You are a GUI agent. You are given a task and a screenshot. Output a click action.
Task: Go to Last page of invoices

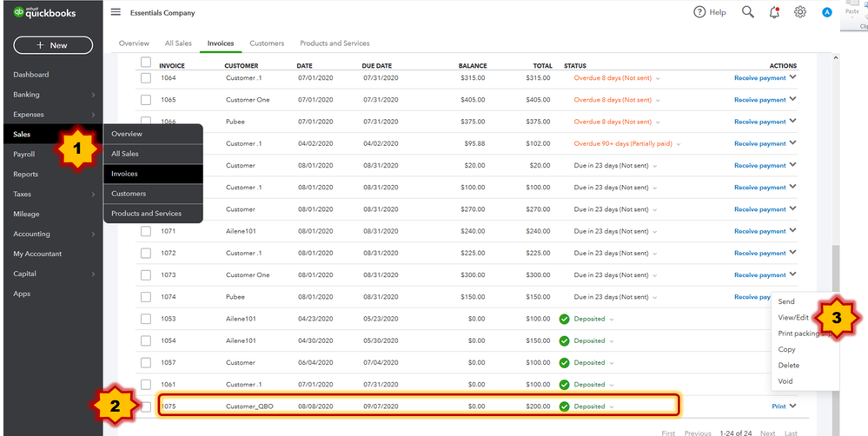point(791,433)
